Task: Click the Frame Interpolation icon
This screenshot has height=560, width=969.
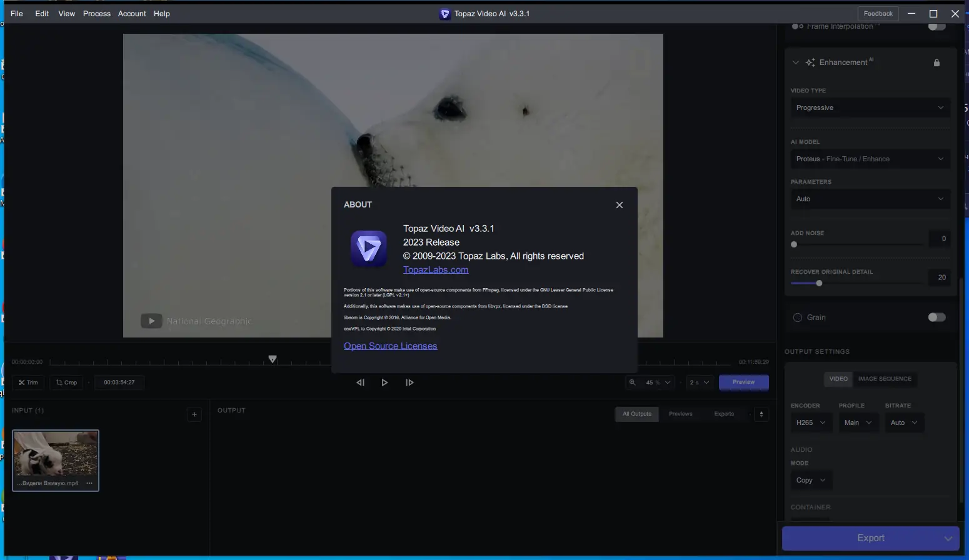Action: 798,26
